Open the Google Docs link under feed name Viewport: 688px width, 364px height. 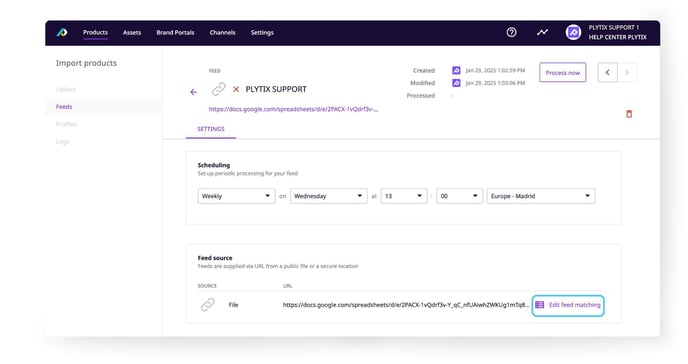pyautogui.click(x=293, y=109)
